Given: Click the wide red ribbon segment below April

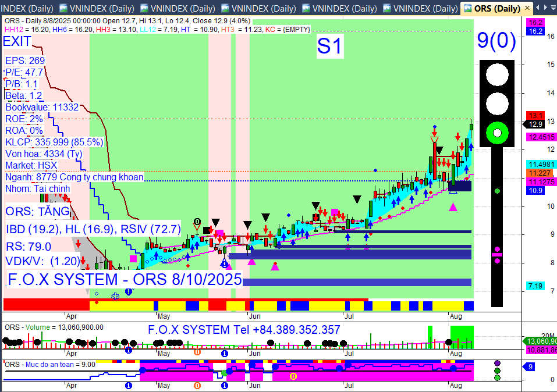Looking at the screenshot, I should tap(46, 305).
